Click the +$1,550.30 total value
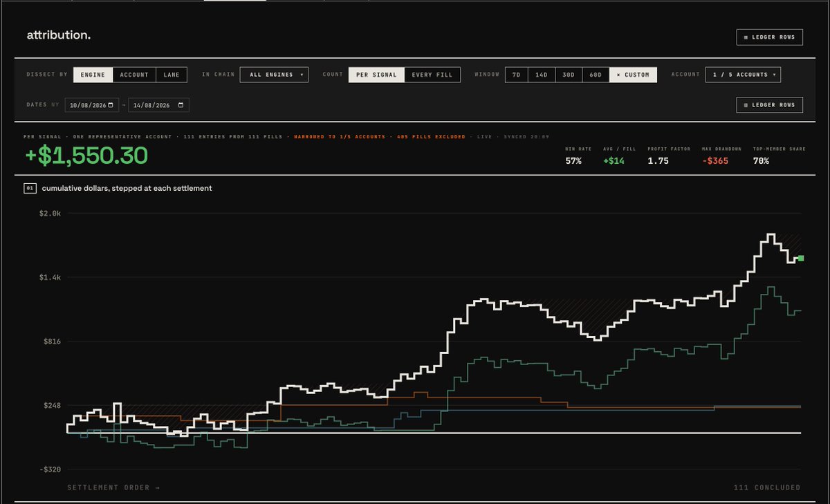 tap(86, 156)
